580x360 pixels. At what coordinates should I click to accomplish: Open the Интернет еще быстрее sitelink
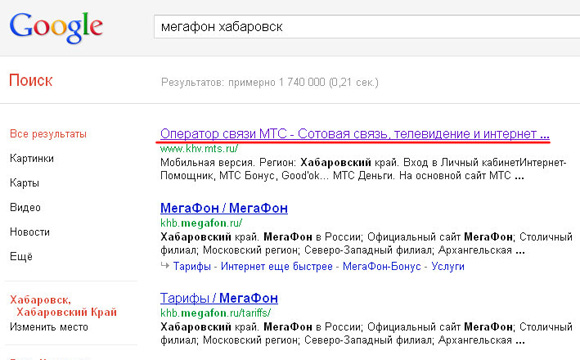point(277,266)
